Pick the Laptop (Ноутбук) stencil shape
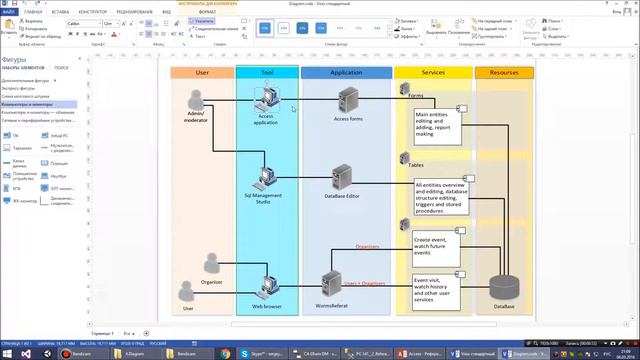Screen dimensions: 640x360 (54, 176)
